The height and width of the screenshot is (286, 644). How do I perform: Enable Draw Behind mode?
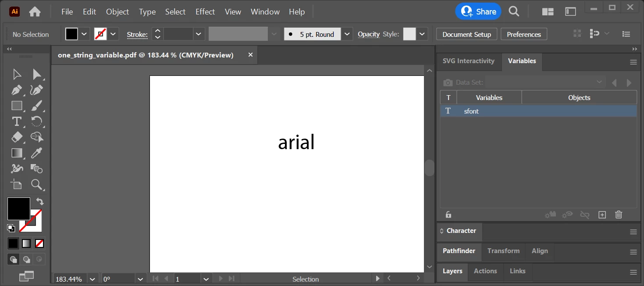26,259
